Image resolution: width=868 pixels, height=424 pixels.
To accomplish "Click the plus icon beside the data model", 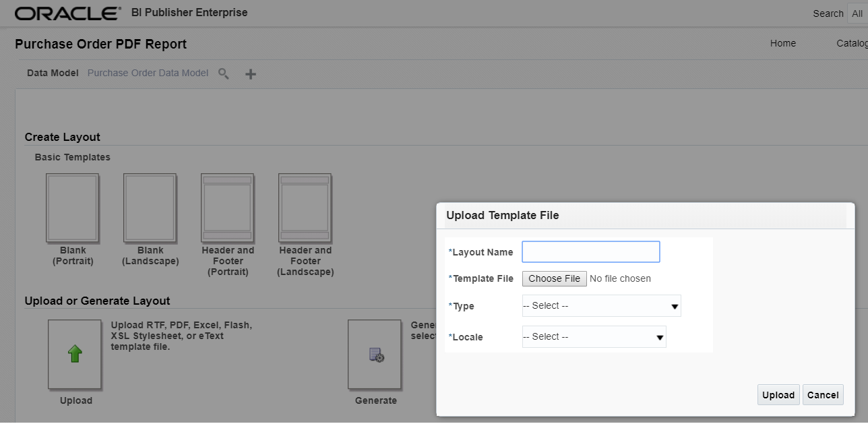I will coord(249,73).
